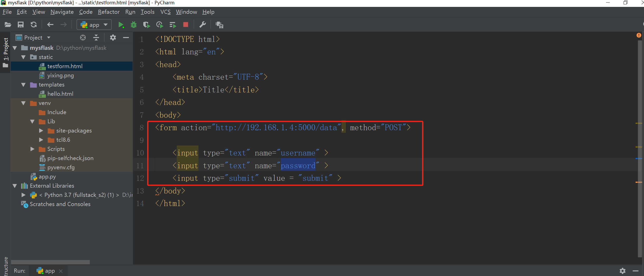This screenshot has width=644, height=276.
Task: Click the Profile tool icon
Action: [x=160, y=25]
